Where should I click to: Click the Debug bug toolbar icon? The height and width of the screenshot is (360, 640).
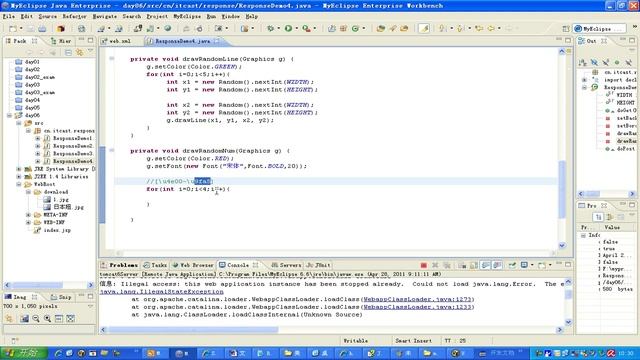click(270, 29)
